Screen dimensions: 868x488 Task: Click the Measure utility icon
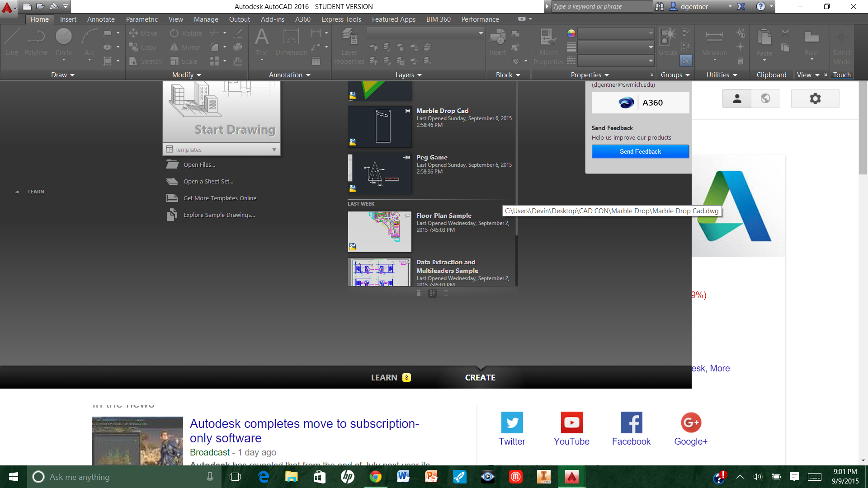tap(714, 41)
